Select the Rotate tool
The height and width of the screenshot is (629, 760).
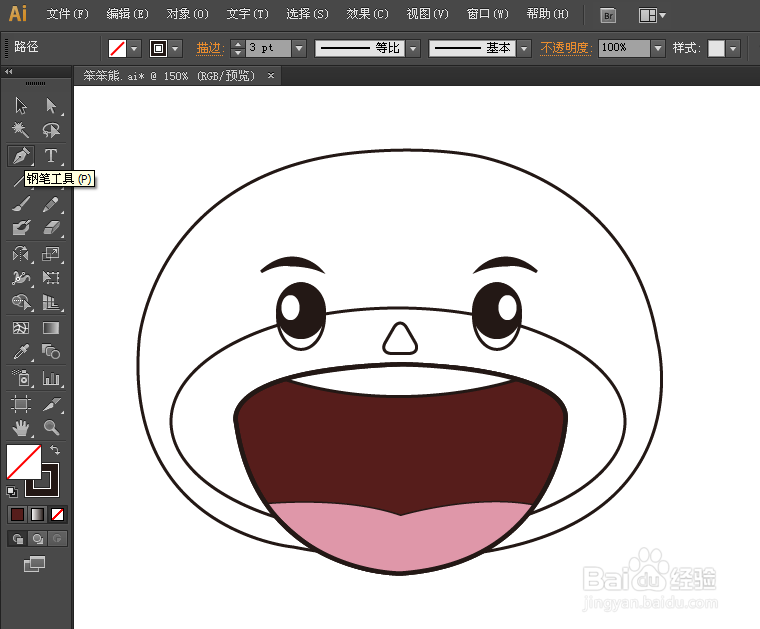pyautogui.click(x=21, y=253)
